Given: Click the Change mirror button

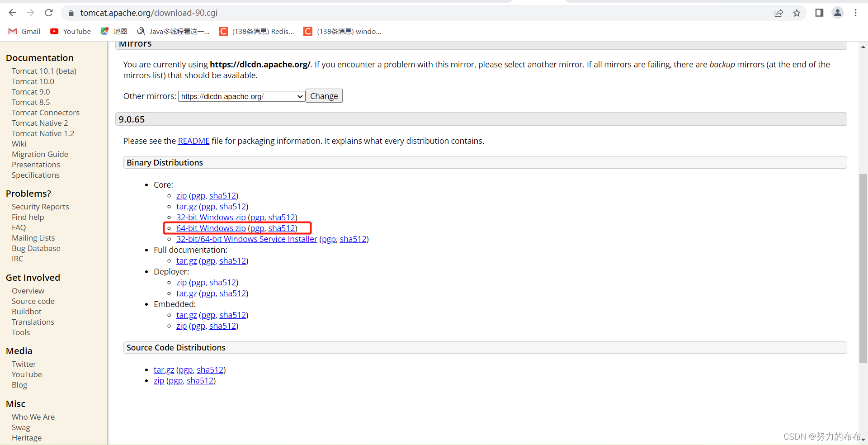Looking at the screenshot, I should click(x=324, y=96).
